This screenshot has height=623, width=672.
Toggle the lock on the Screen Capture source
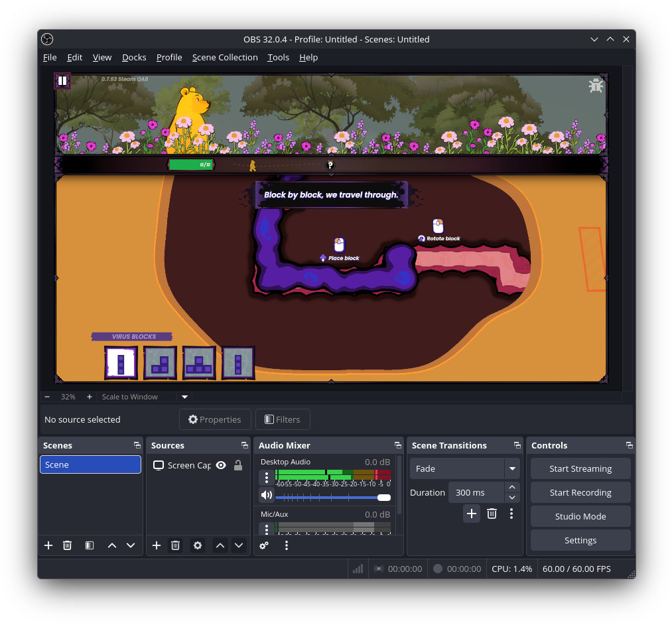click(237, 465)
